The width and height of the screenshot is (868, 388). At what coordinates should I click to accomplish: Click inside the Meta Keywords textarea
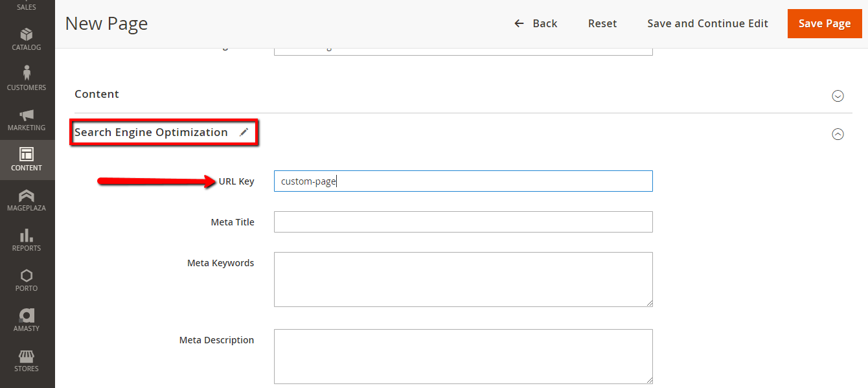tap(463, 279)
